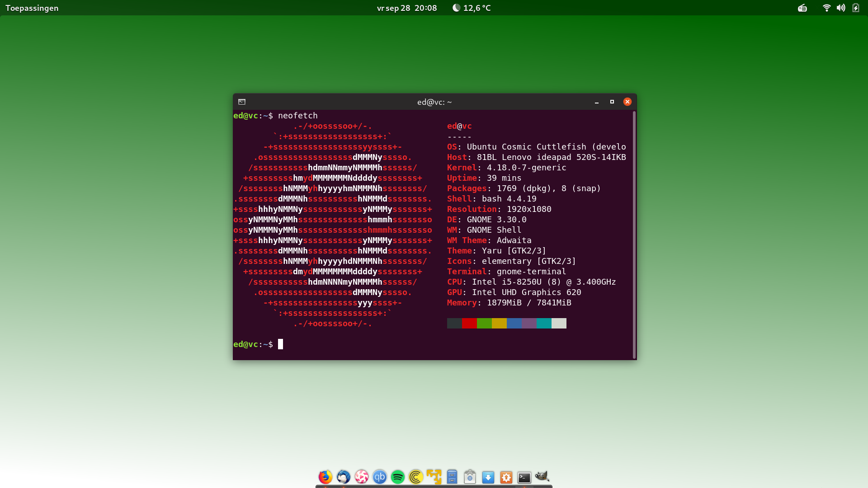
Task: Click the red 'ed@vc' header above the dashes
Action: point(459,126)
